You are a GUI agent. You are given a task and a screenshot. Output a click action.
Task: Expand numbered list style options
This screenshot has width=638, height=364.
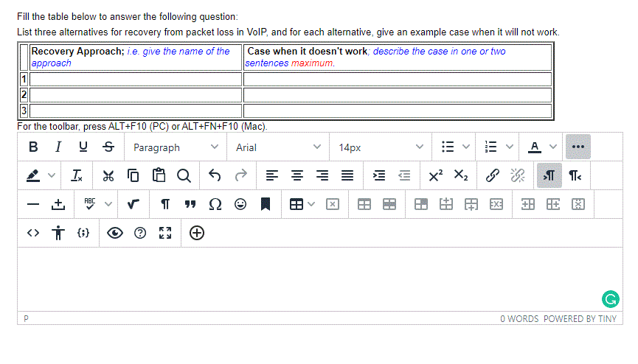510,147
